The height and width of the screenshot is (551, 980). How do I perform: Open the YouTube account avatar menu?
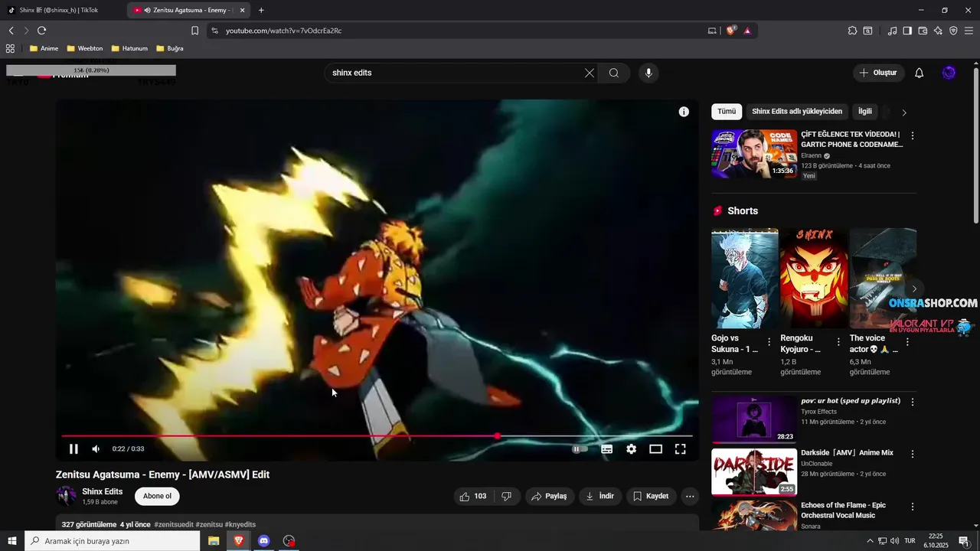949,73
